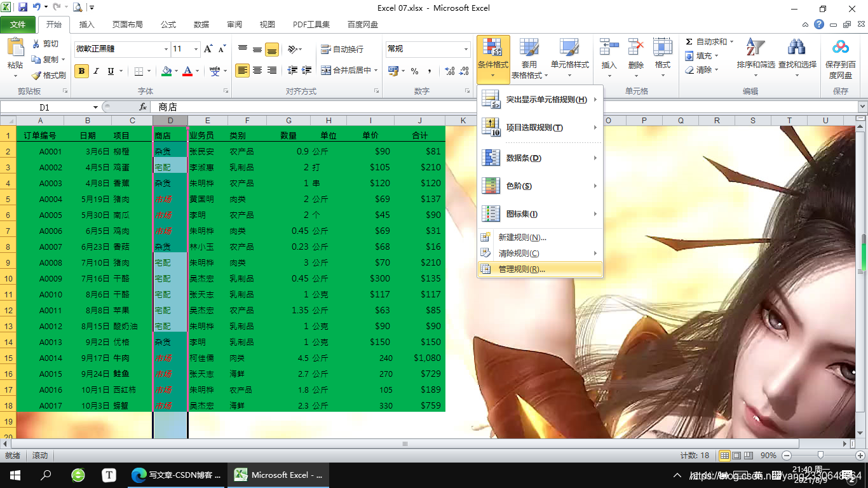Click Merge and Center (合并后居中)
Screen dimensions: 868x488
point(346,71)
